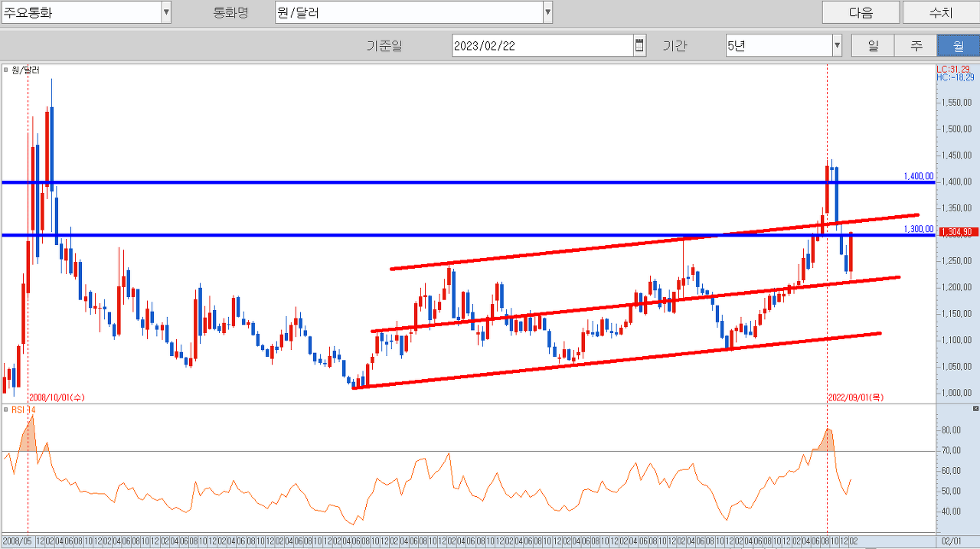Click the 2008/10/01(수) date marker label
The image size is (980, 549).
57,397
